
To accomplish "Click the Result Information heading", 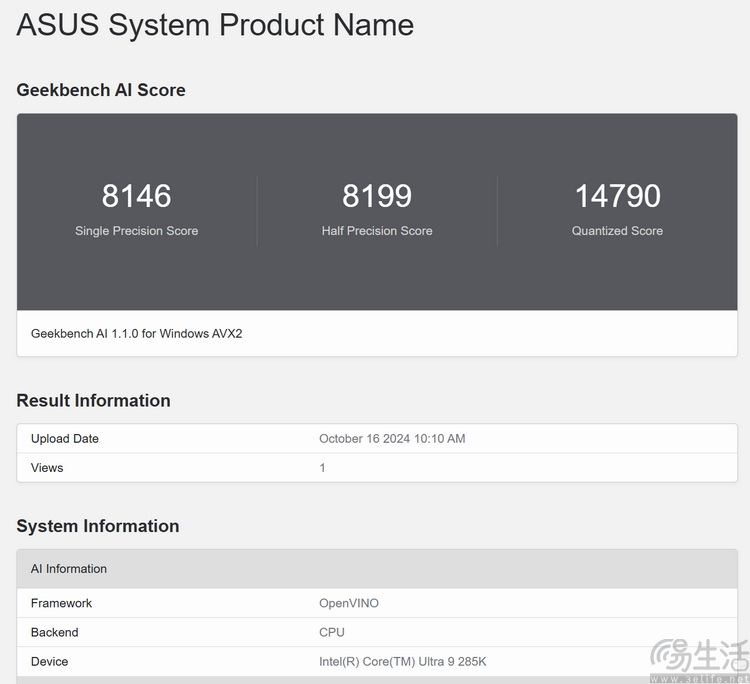I will point(93,401).
